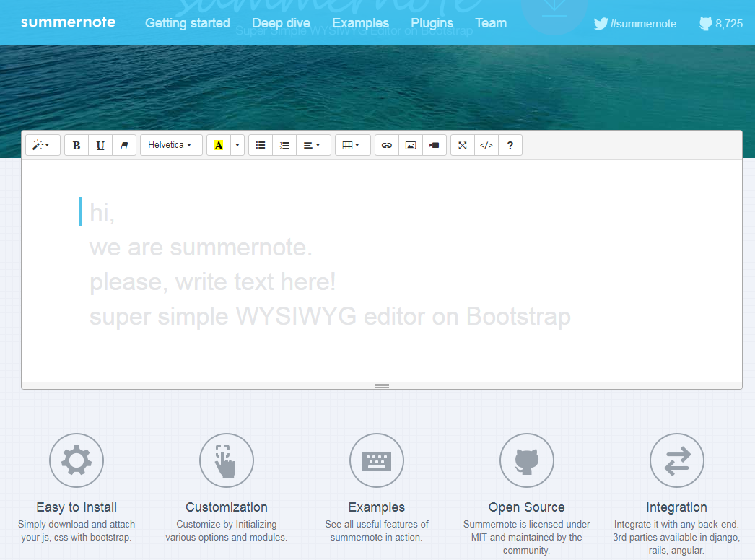Image resolution: width=755 pixels, height=560 pixels.
Task: Click the 'super simple WYSIWYG editor on Bootstrap' line
Action: point(330,317)
